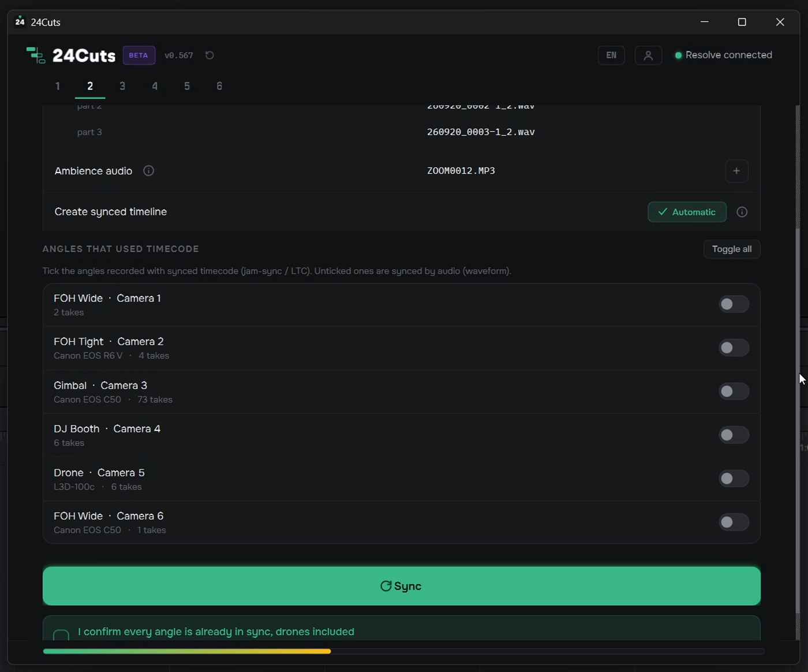808x672 pixels.
Task: Click the Create synced timeline label
Action: pos(111,212)
